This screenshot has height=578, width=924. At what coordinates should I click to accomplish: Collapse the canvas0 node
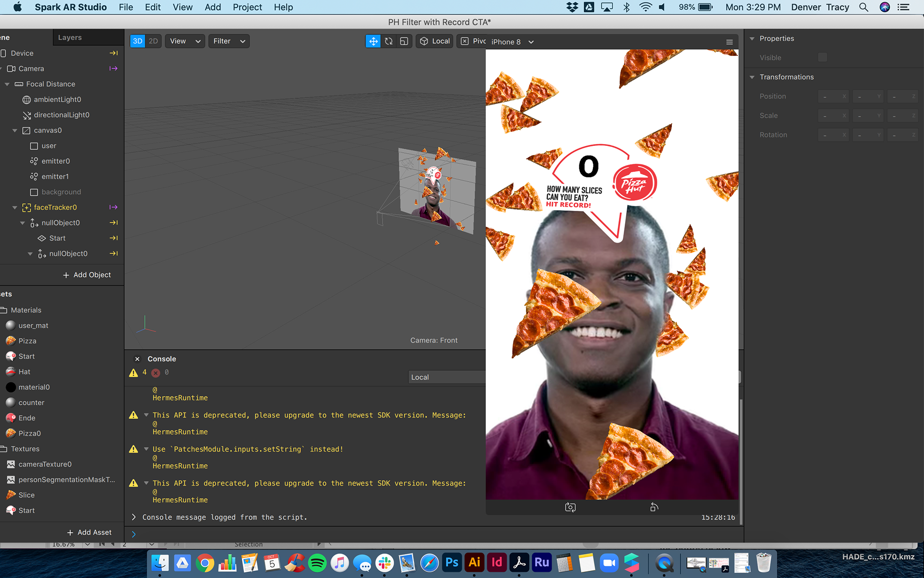(15, 131)
